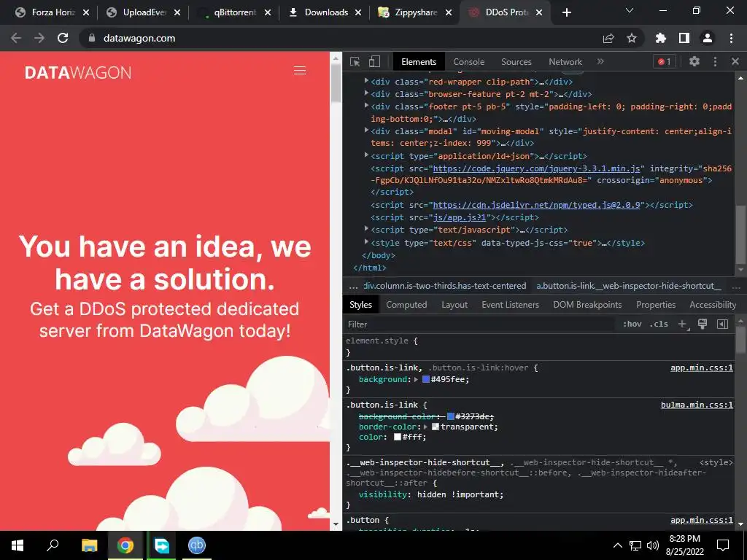
Task: Open the transparent border-color swatch
Action: 435,427
